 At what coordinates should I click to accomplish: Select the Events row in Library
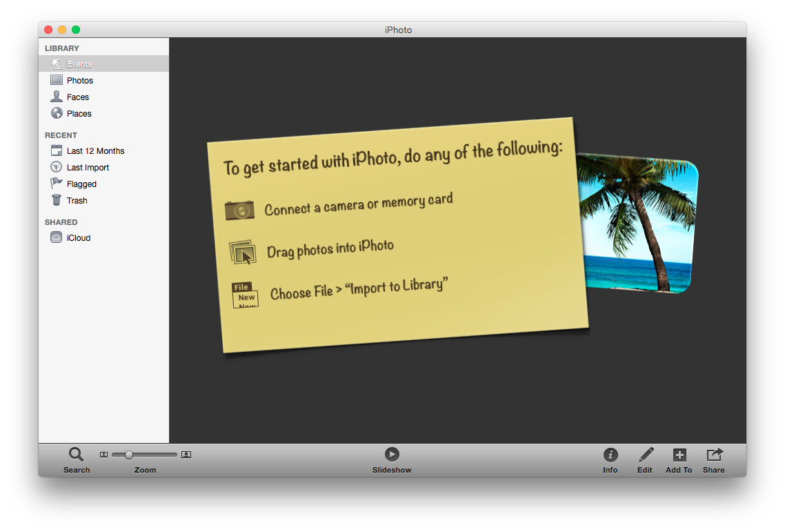(x=103, y=63)
